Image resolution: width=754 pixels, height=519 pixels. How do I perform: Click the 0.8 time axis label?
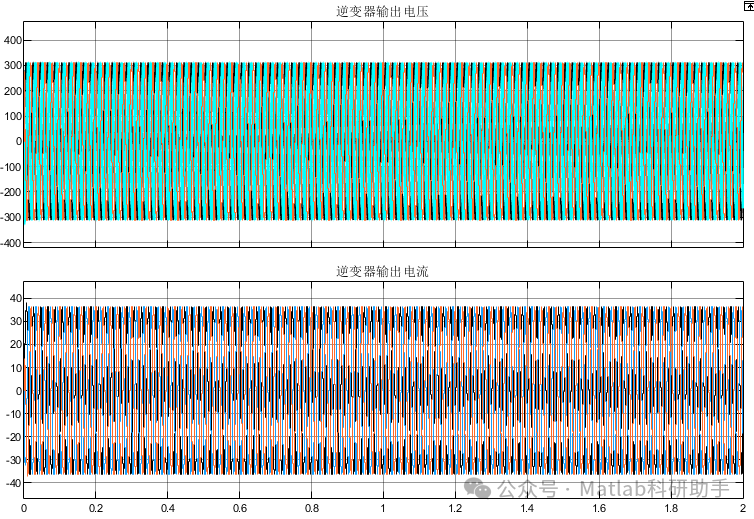coord(312,508)
